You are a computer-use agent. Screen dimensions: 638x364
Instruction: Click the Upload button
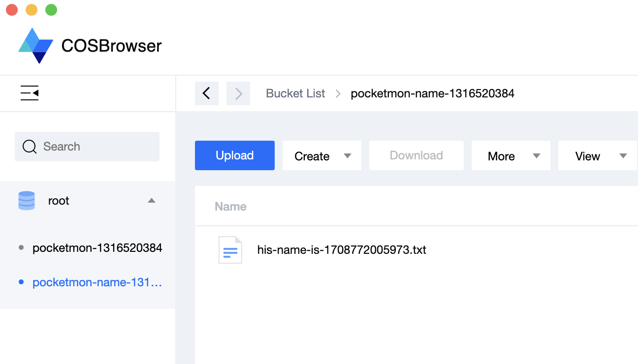pyautogui.click(x=235, y=155)
